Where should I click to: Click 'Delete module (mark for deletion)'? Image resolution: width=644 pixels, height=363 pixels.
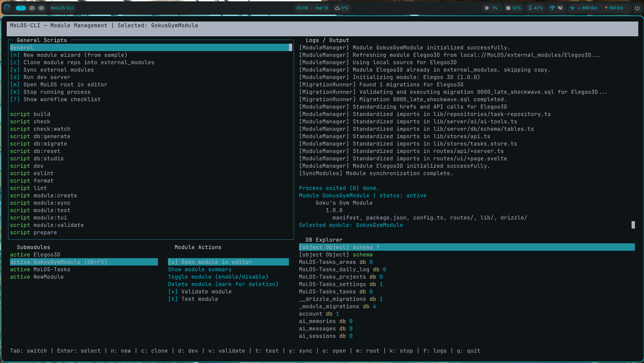tap(223, 284)
